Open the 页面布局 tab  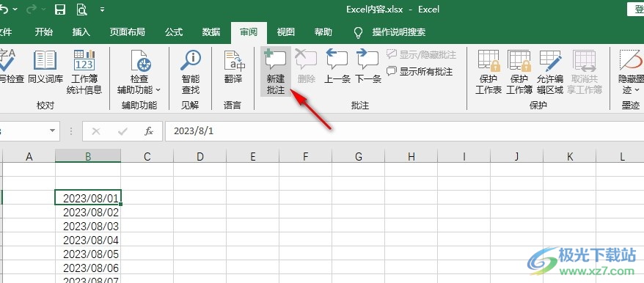pyautogui.click(x=128, y=32)
